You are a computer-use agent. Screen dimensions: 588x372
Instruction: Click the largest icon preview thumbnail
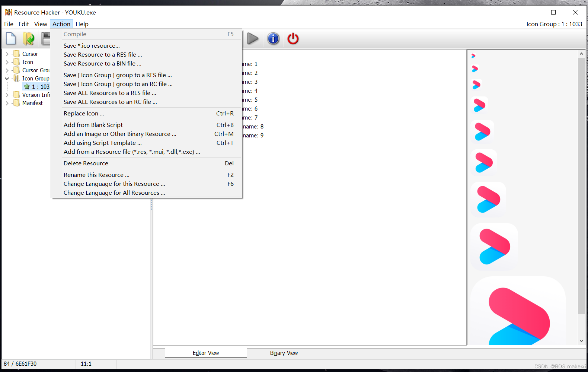click(x=518, y=311)
